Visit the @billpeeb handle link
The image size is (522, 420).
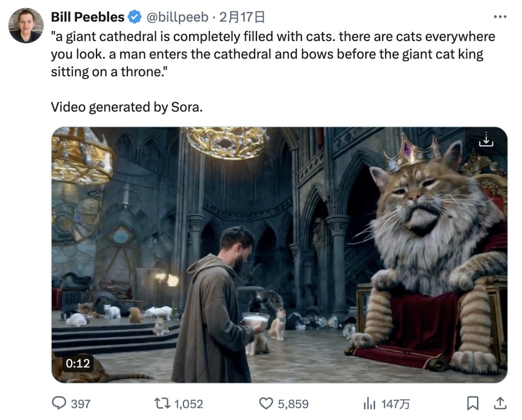click(177, 17)
